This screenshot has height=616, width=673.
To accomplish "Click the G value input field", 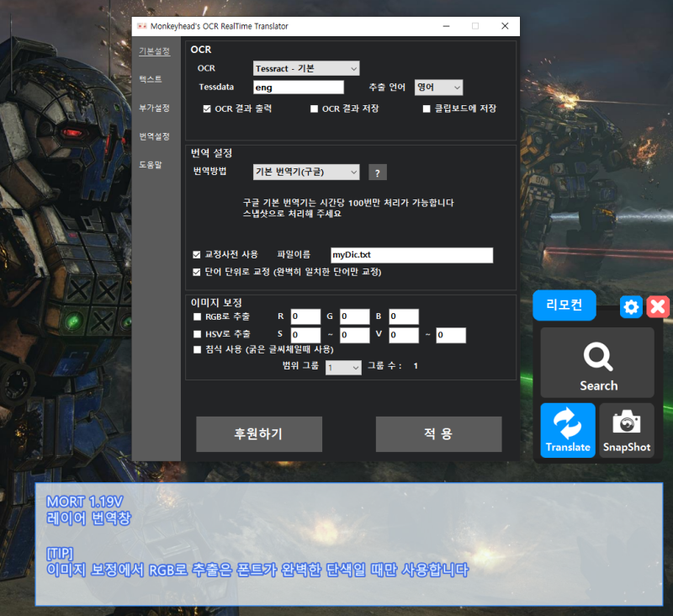I will 354,316.
